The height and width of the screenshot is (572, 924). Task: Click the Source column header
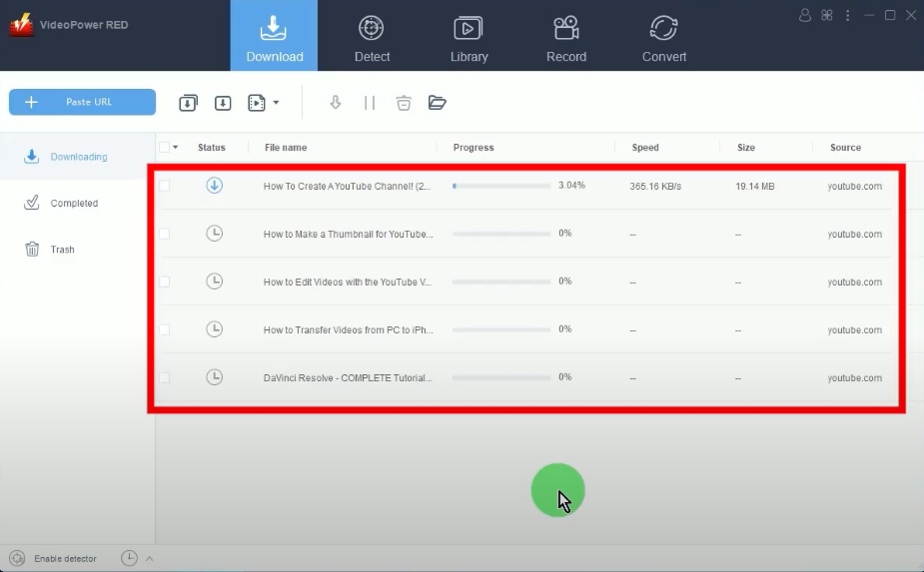[x=846, y=148]
